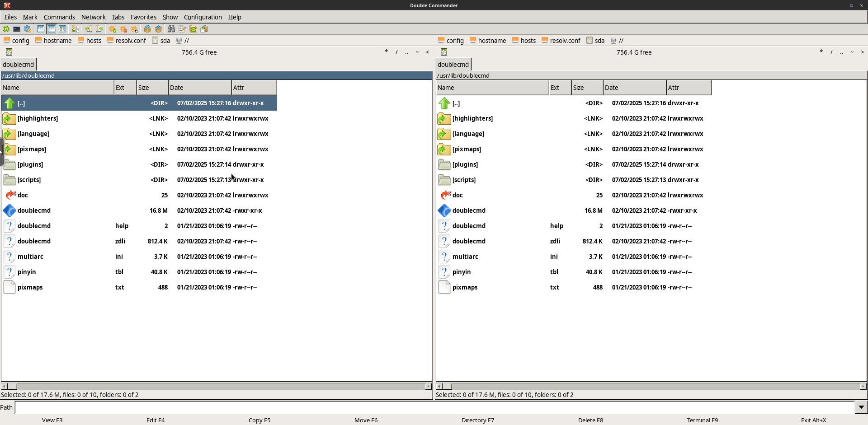Open the Help menu
868x425 pixels.
(235, 17)
